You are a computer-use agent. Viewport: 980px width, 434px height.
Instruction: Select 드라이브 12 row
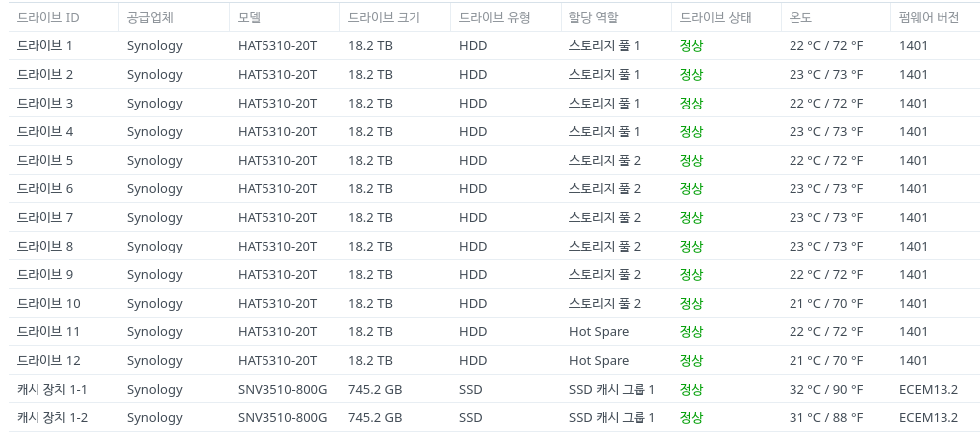coord(494,360)
